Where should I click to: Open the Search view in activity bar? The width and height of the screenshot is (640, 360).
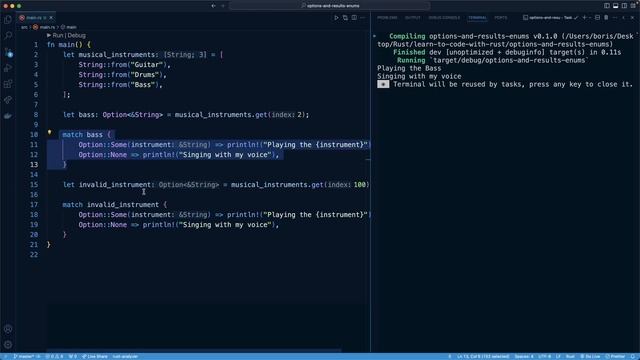point(8,36)
